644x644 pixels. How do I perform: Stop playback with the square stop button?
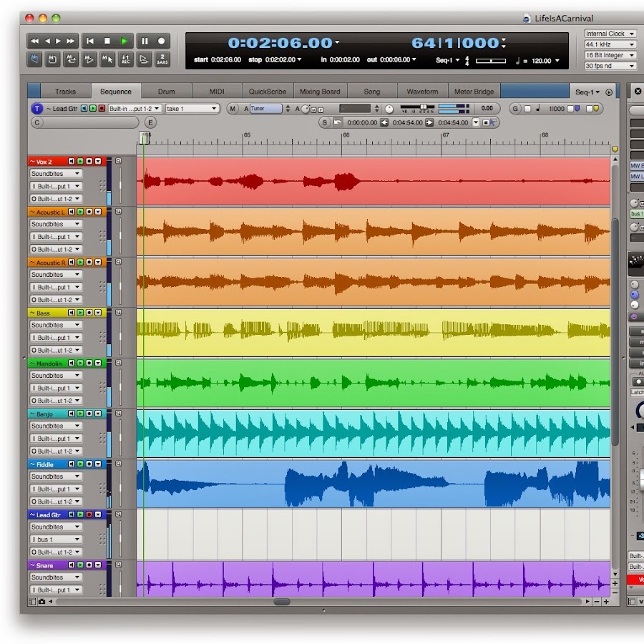click(107, 41)
